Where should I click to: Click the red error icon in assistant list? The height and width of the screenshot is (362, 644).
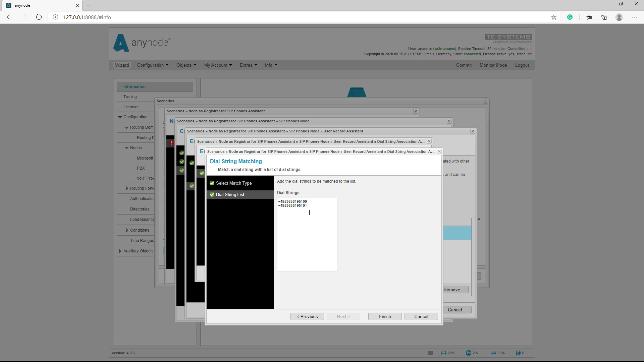click(x=171, y=143)
